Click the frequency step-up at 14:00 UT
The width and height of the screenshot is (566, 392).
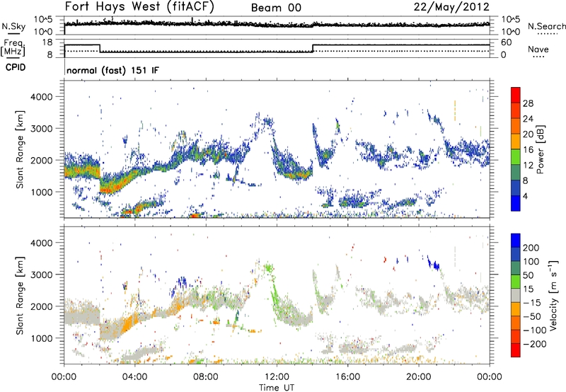pos(313,48)
